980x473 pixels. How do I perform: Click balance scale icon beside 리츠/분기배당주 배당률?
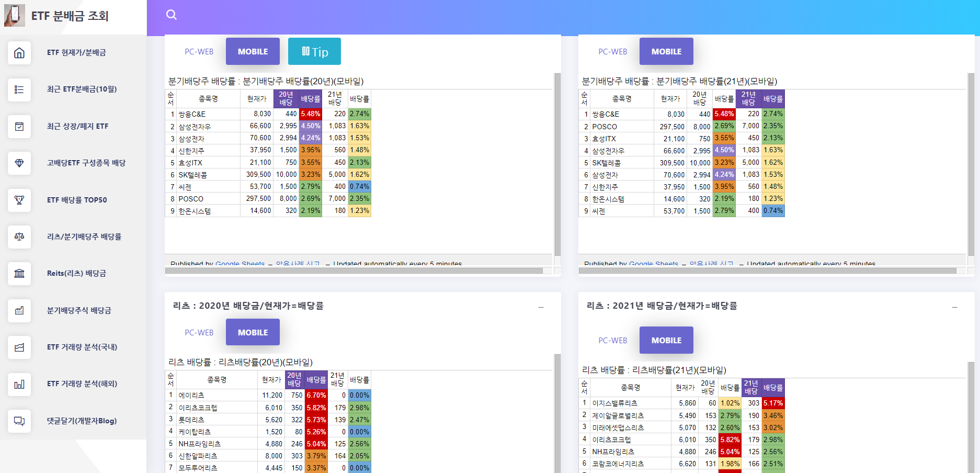point(19,237)
